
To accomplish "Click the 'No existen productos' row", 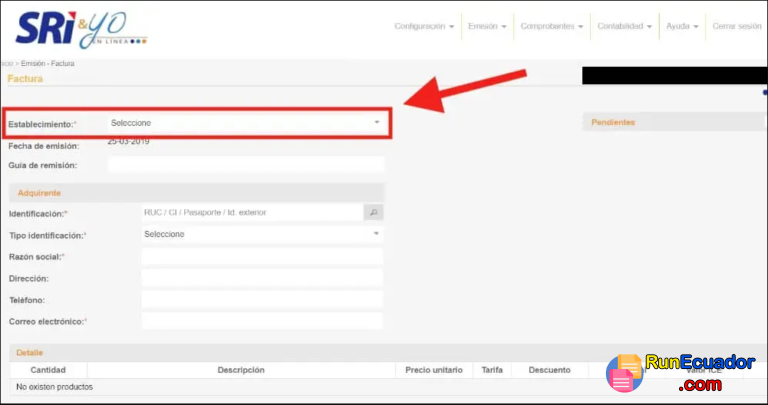I will tap(387, 387).
